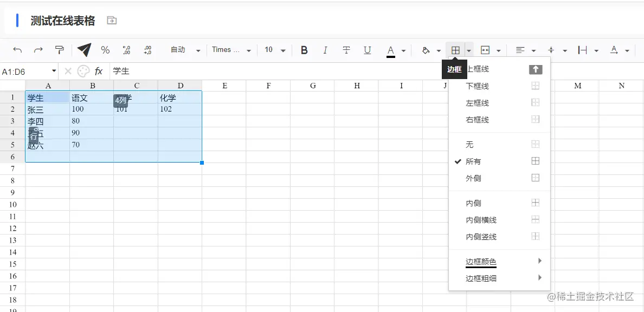
Task: Select 内侧 inside border option
Action: pyautogui.click(x=499, y=203)
